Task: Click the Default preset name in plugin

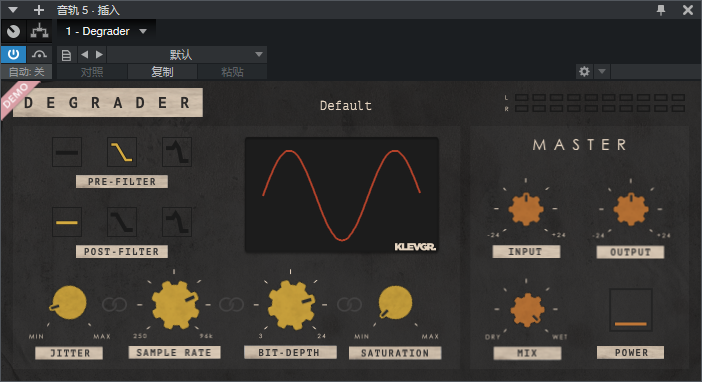Action: tap(346, 106)
